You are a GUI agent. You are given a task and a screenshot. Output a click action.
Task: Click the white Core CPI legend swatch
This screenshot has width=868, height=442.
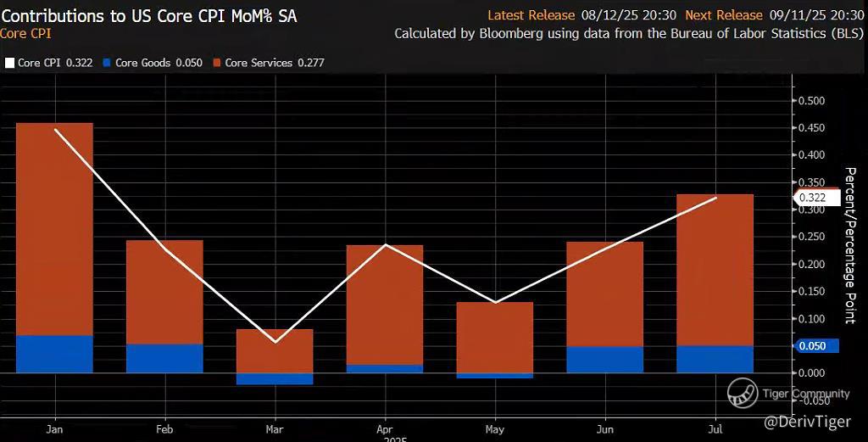click(x=9, y=63)
